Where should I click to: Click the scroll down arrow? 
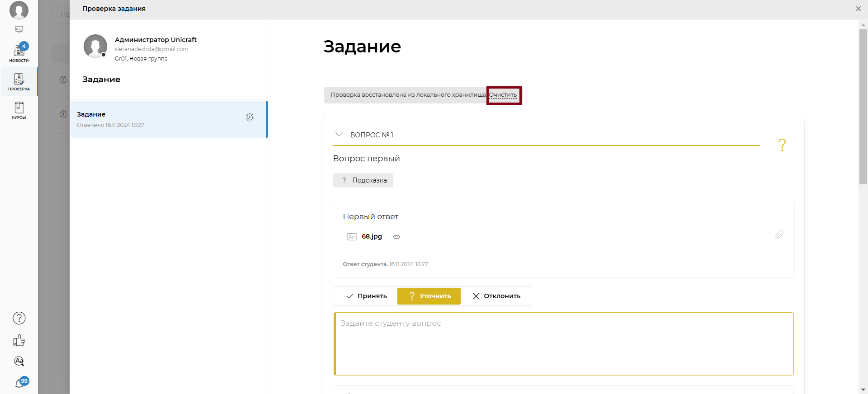pos(863,389)
